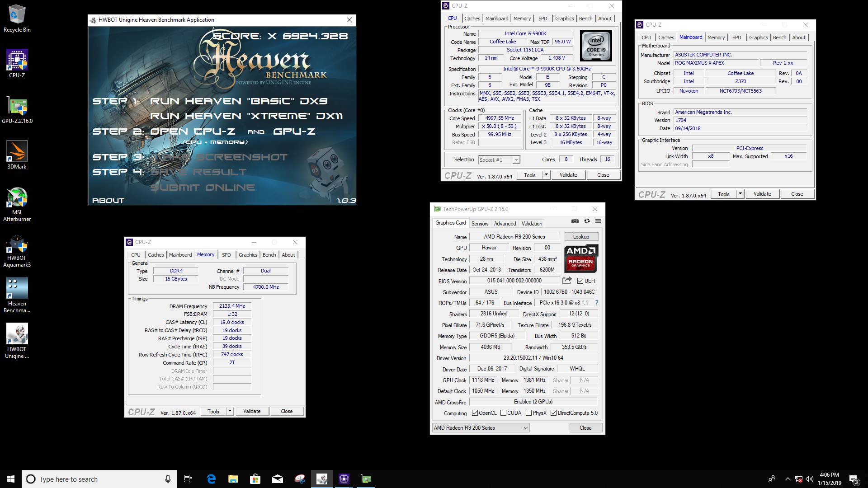Open Microsoft Edge from the taskbar
Image resolution: width=868 pixels, height=488 pixels.
coord(211,479)
